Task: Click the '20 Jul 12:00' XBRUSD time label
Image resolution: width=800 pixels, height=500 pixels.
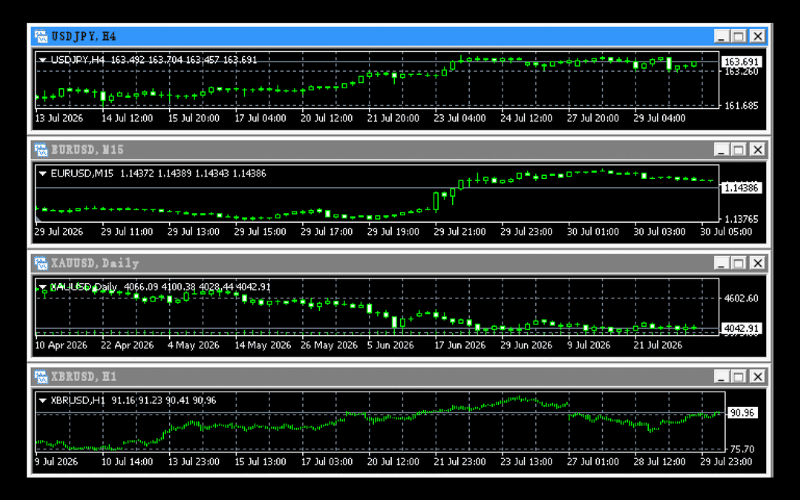Action: pyautogui.click(x=393, y=462)
